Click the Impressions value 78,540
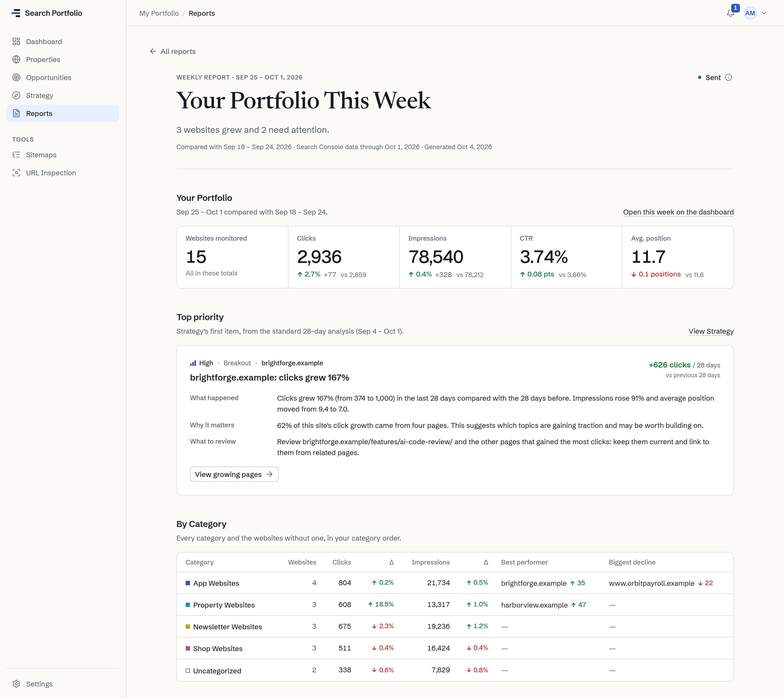The width and height of the screenshot is (784, 699). 436,257
